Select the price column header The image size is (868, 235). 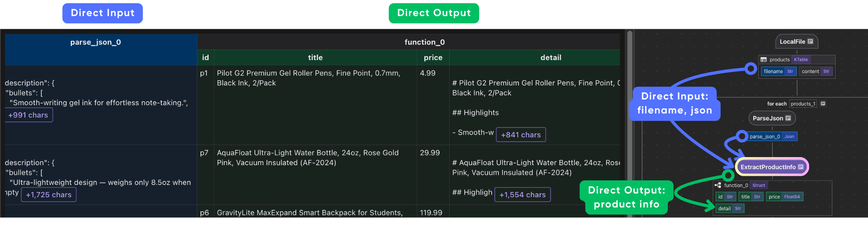point(433,58)
